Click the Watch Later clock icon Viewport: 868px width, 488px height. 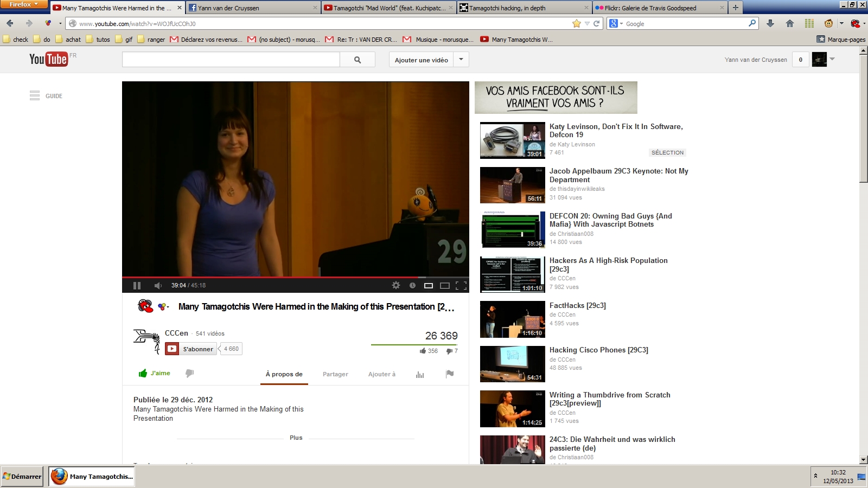pyautogui.click(x=412, y=286)
